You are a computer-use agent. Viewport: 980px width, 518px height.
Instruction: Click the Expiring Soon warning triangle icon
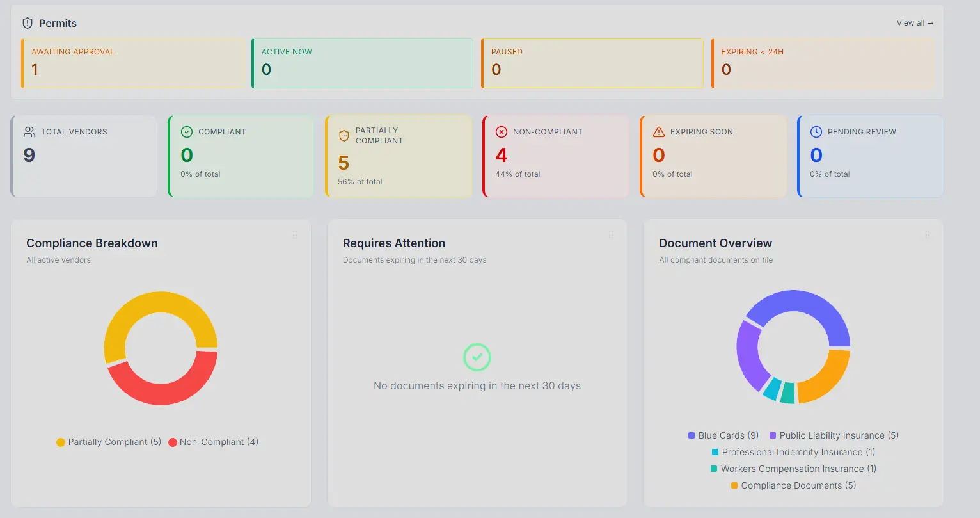coord(659,132)
